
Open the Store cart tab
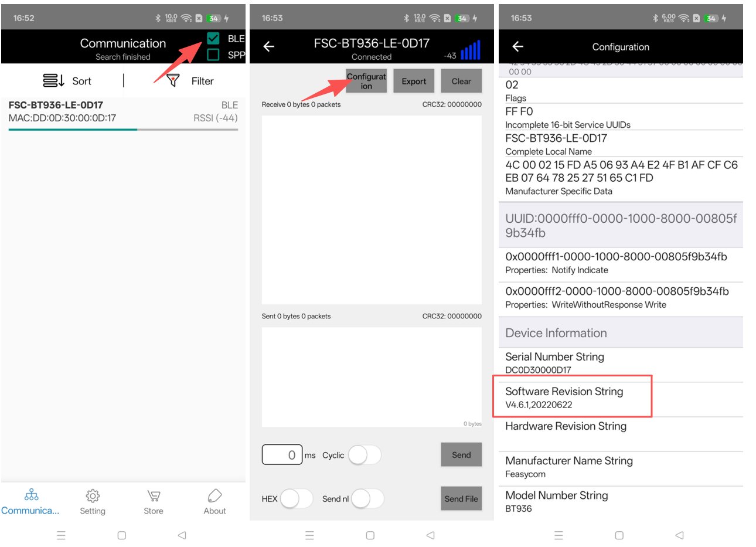tap(154, 501)
